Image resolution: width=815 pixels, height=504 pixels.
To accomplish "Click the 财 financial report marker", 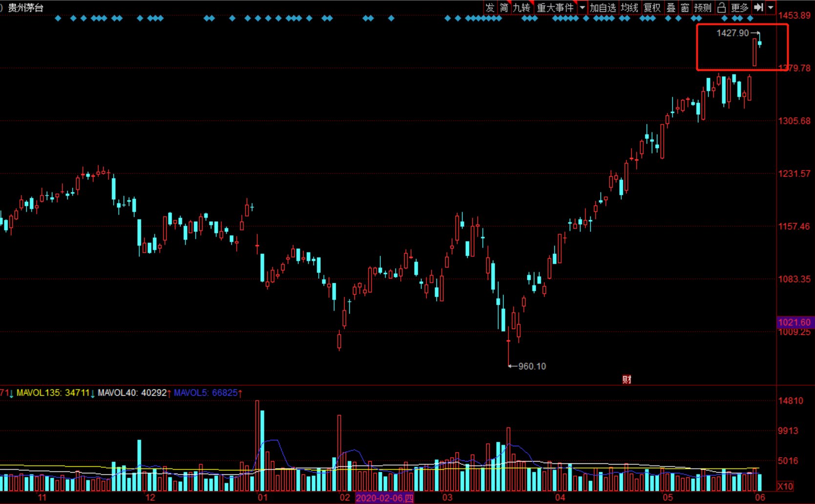I will (627, 379).
